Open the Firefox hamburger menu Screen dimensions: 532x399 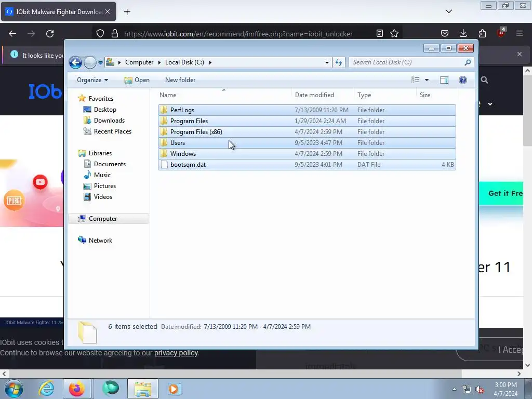click(x=520, y=33)
